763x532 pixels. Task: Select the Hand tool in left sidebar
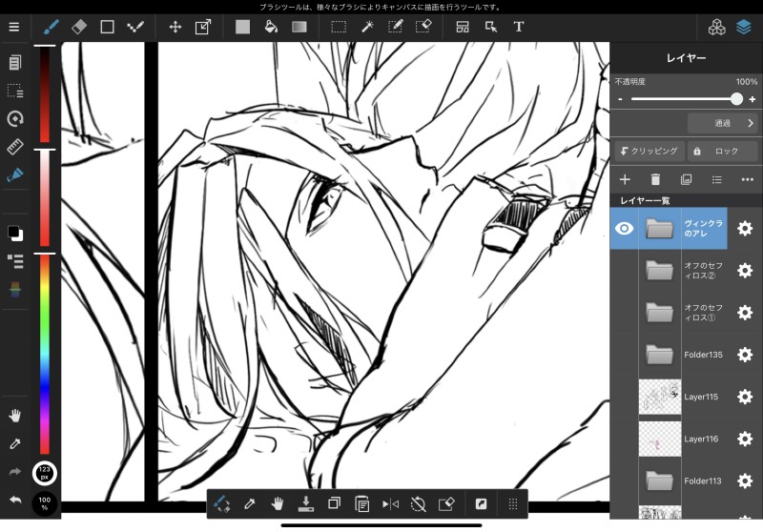(x=15, y=416)
